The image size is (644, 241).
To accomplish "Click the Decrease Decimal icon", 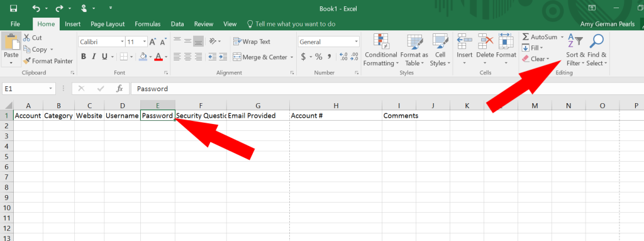I will point(355,57).
